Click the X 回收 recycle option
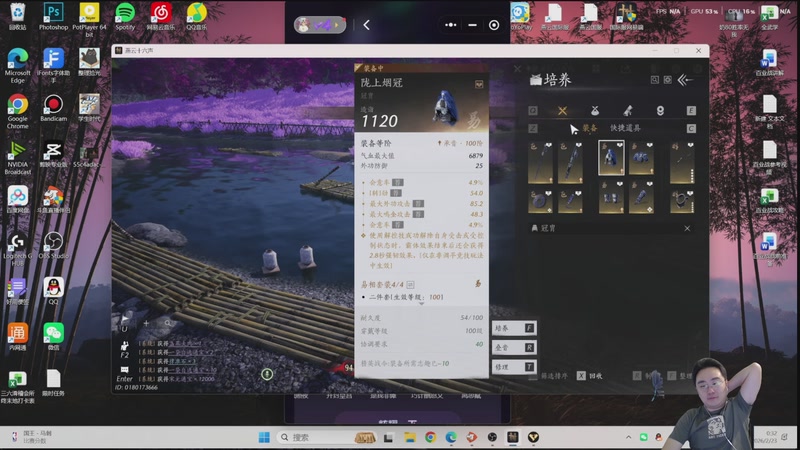Image resolution: width=800 pixels, height=450 pixels. point(590,376)
